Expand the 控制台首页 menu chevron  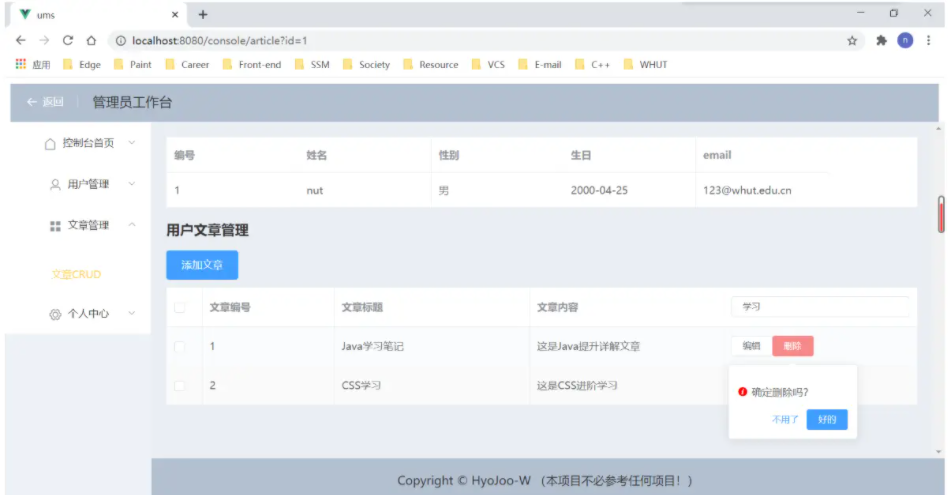tap(132, 143)
